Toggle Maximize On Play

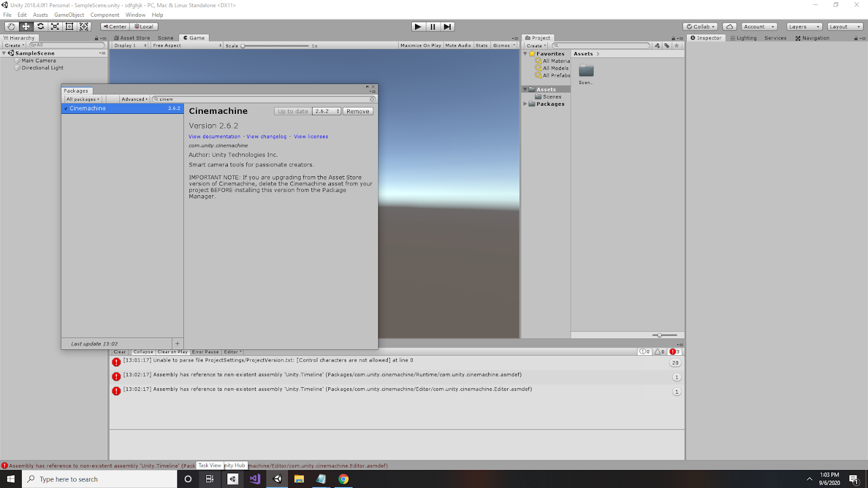(420, 46)
